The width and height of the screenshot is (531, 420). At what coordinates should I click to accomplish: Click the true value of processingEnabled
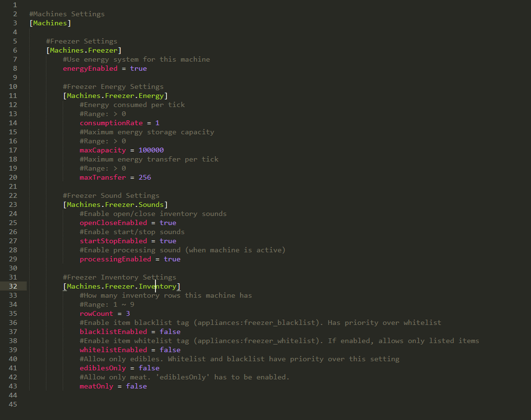point(172,259)
